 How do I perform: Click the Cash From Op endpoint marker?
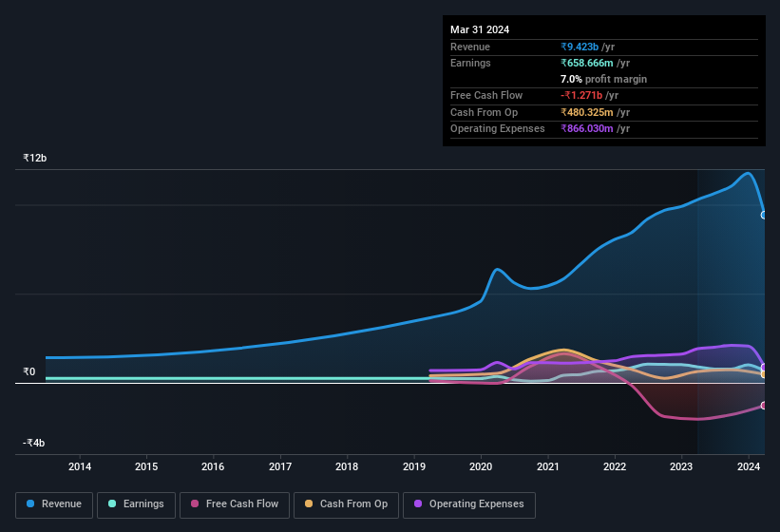[x=764, y=374]
